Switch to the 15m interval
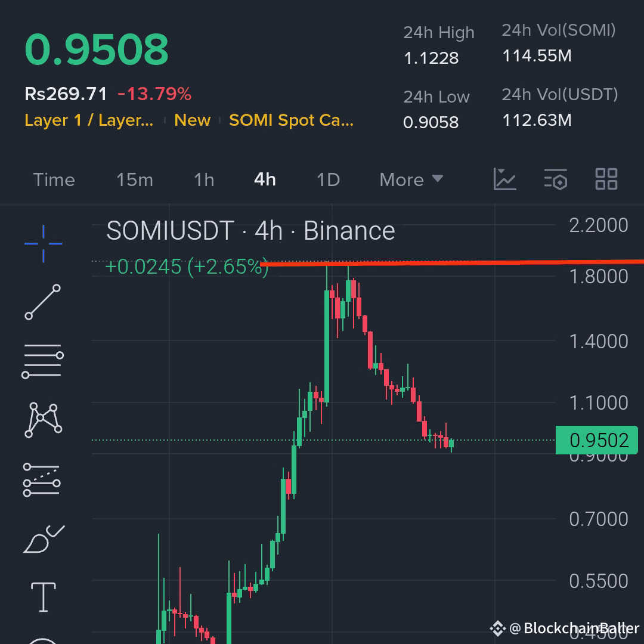This screenshot has width=644, height=644. 135,180
